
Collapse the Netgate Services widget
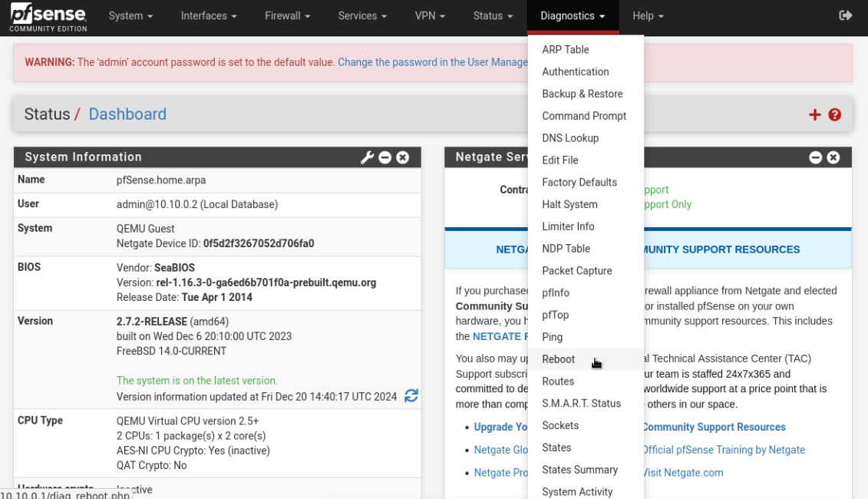point(816,157)
